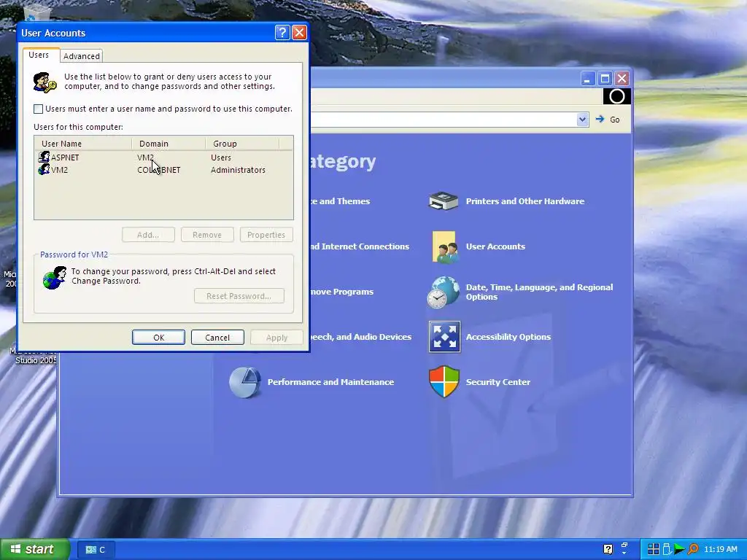Click the User Name column header
The width and height of the screenshot is (747, 560).
[x=83, y=144]
